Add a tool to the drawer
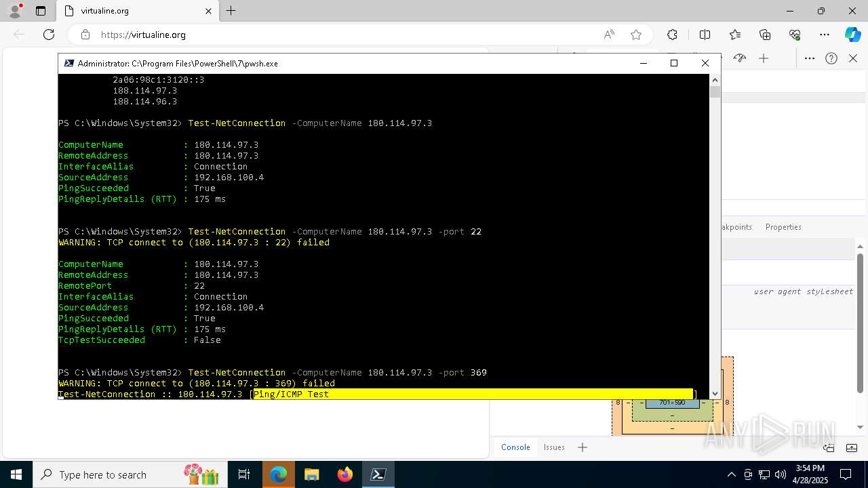This screenshot has height=488, width=868. (582, 447)
